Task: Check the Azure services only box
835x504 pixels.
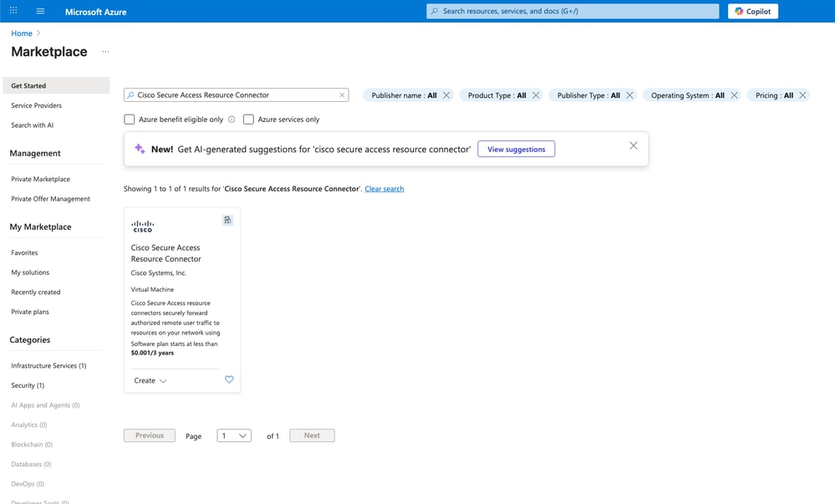Action: coord(248,120)
